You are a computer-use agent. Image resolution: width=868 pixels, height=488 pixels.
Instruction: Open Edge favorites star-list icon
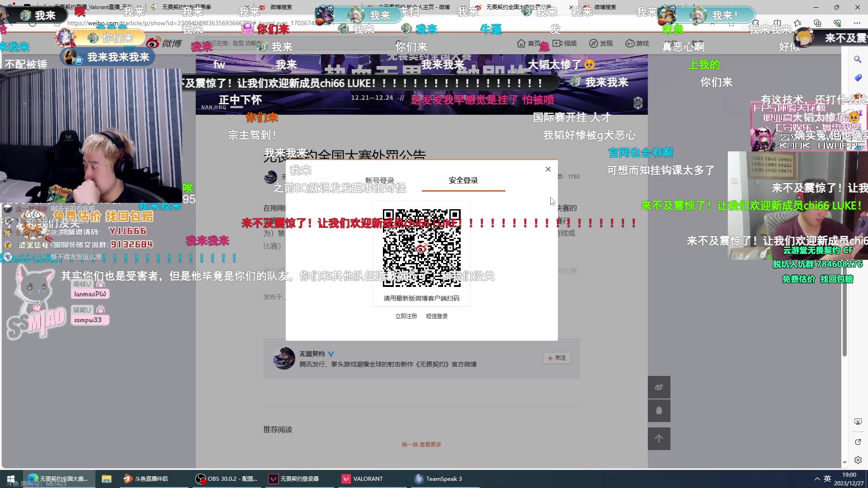pos(797,23)
